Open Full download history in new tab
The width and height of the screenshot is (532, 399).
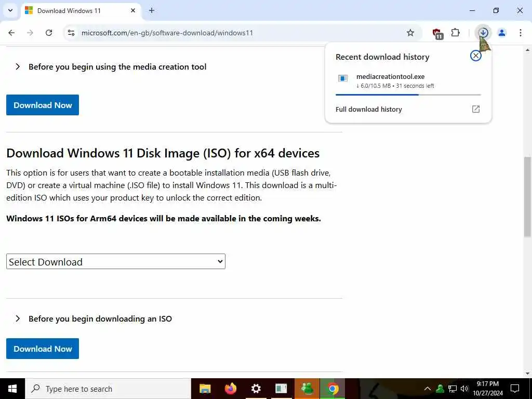pos(476,109)
